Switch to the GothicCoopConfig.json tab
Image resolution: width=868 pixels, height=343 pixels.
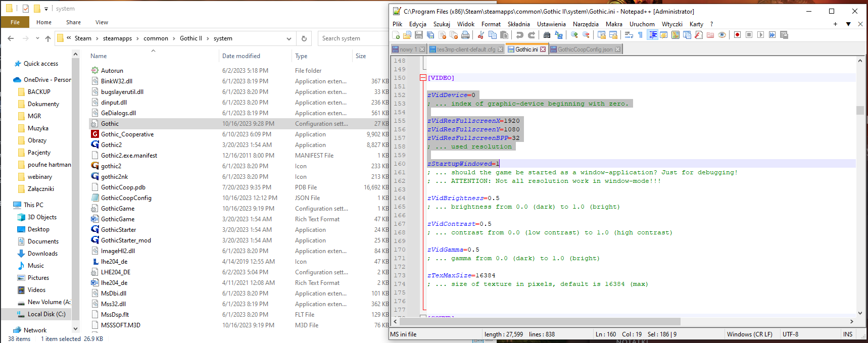[x=585, y=50]
